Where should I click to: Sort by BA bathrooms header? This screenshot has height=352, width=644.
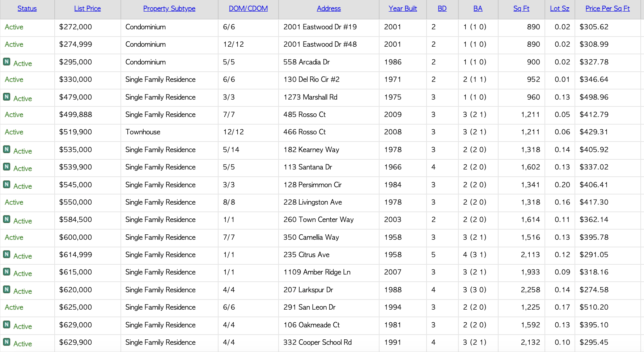tap(478, 9)
